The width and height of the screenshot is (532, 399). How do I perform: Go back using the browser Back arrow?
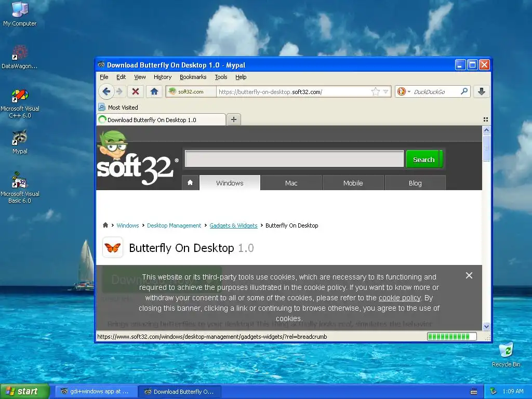click(x=106, y=91)
